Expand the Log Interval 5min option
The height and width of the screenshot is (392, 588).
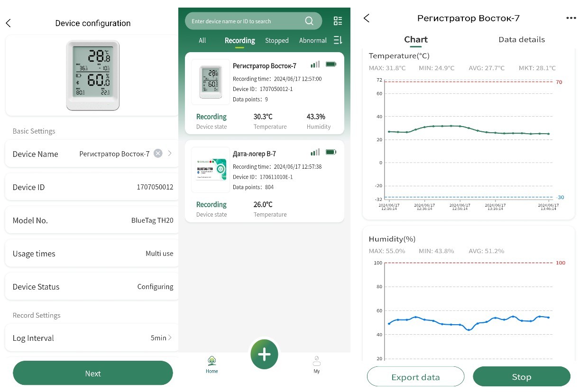point(170,338)
